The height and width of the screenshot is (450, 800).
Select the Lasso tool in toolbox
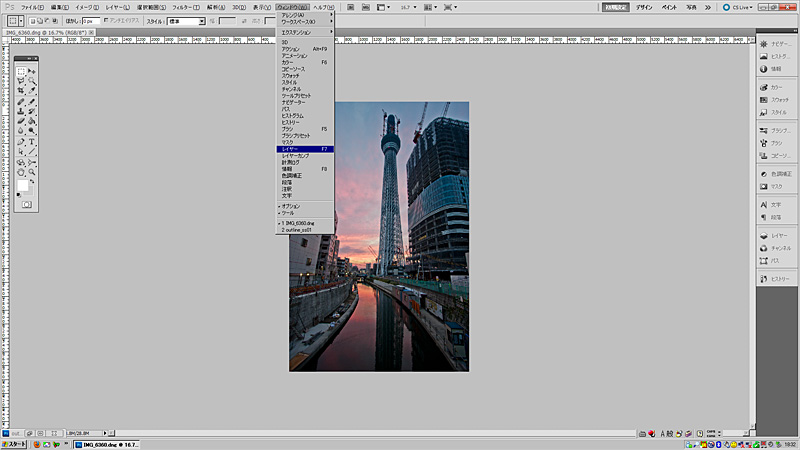click(x=21, y=81)
